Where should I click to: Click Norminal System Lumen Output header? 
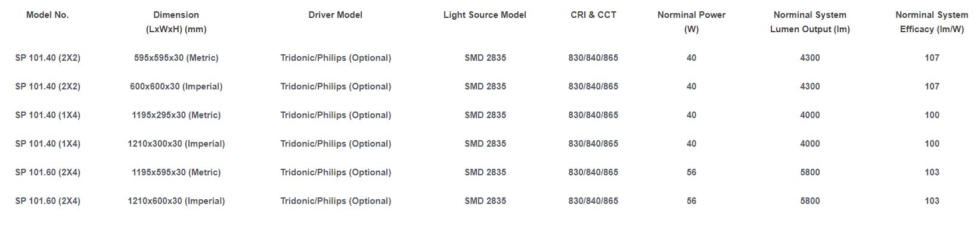point(810,22)
